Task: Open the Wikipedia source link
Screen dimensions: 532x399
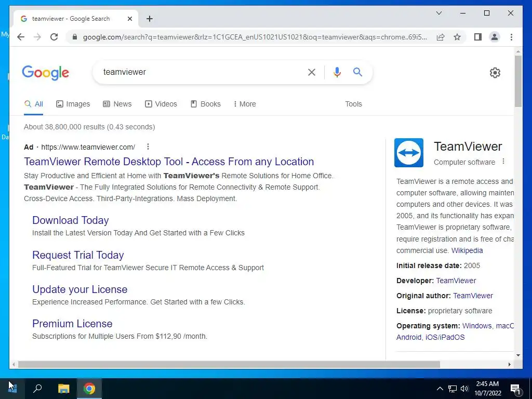Action: [x=467, y=250]
